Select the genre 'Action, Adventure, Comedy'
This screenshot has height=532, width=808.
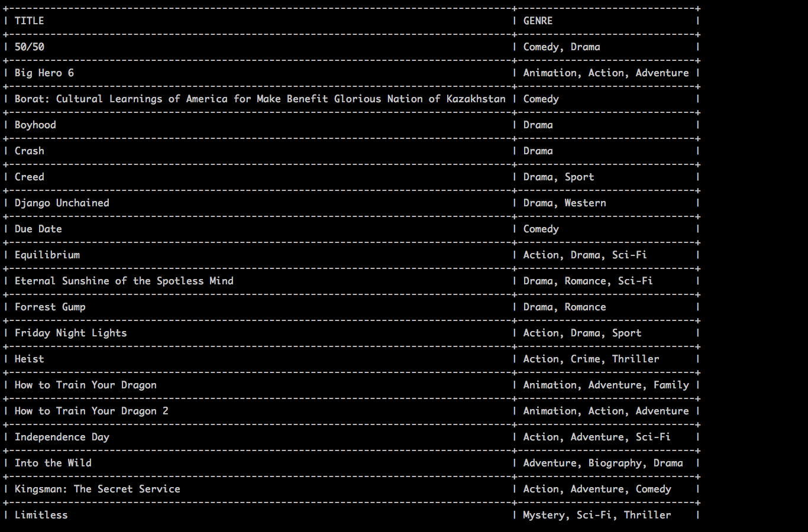pos(597,489)
